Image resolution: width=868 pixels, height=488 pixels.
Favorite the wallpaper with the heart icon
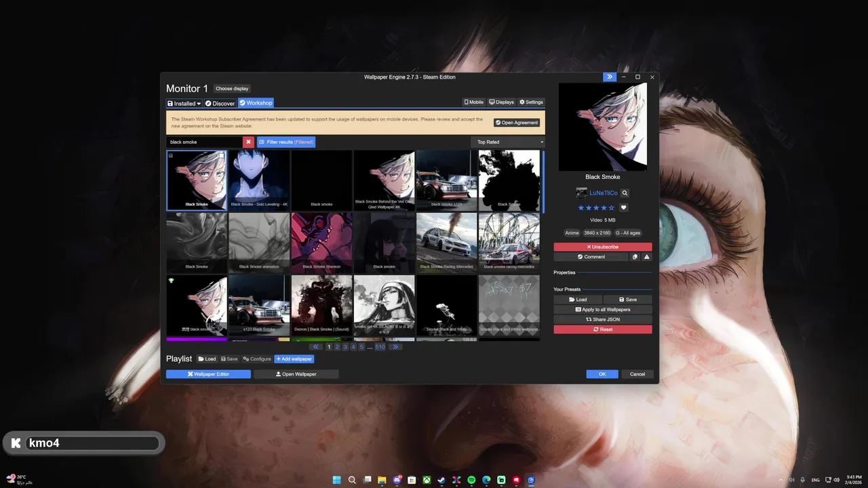tap(624, 208)
